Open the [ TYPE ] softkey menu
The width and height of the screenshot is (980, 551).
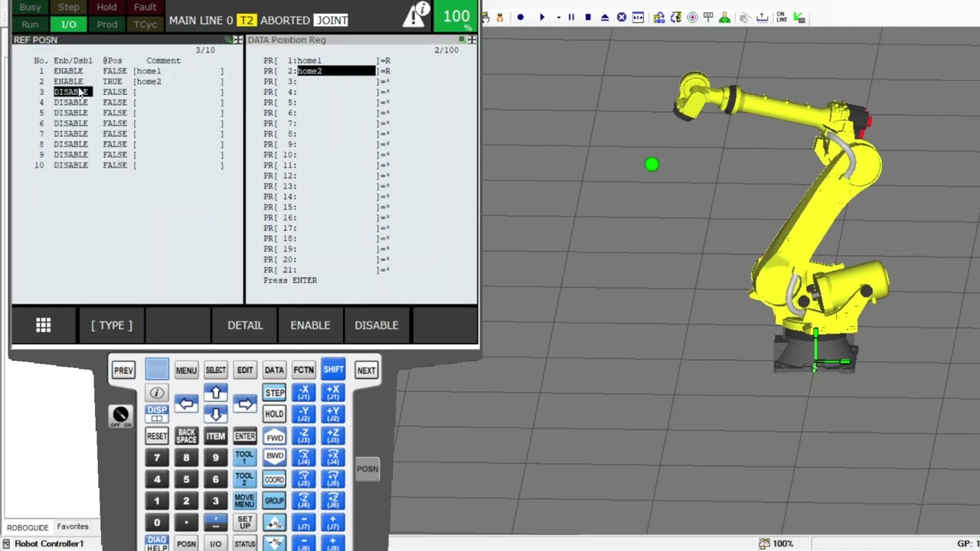click(112, 325)
